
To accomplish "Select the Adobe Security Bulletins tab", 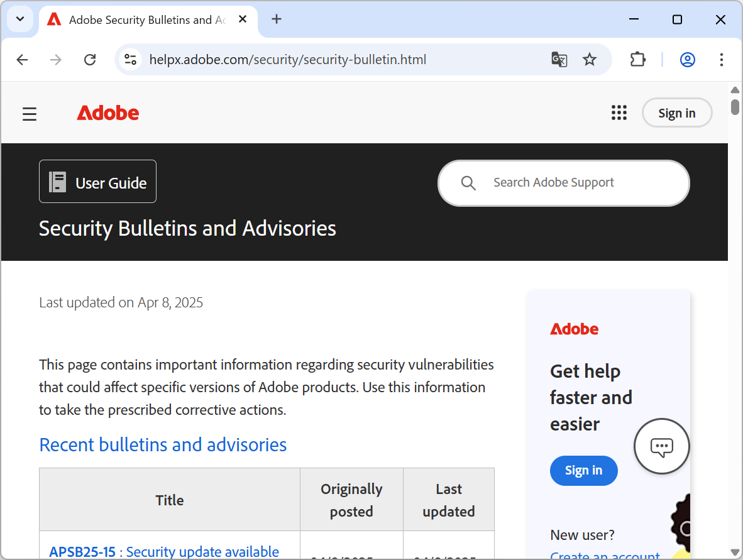I will [138, 20].
